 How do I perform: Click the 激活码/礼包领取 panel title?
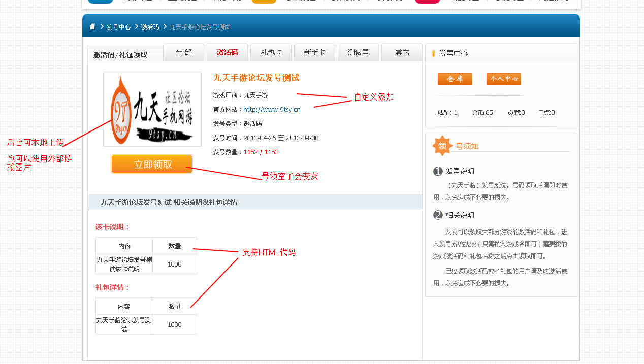click(x=120, y=55)
